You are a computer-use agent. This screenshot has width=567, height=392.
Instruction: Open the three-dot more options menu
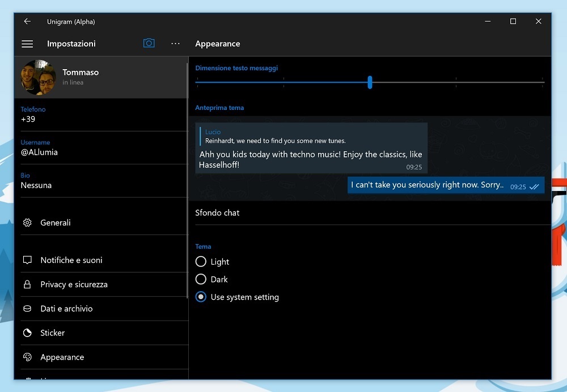coord(175,44)
